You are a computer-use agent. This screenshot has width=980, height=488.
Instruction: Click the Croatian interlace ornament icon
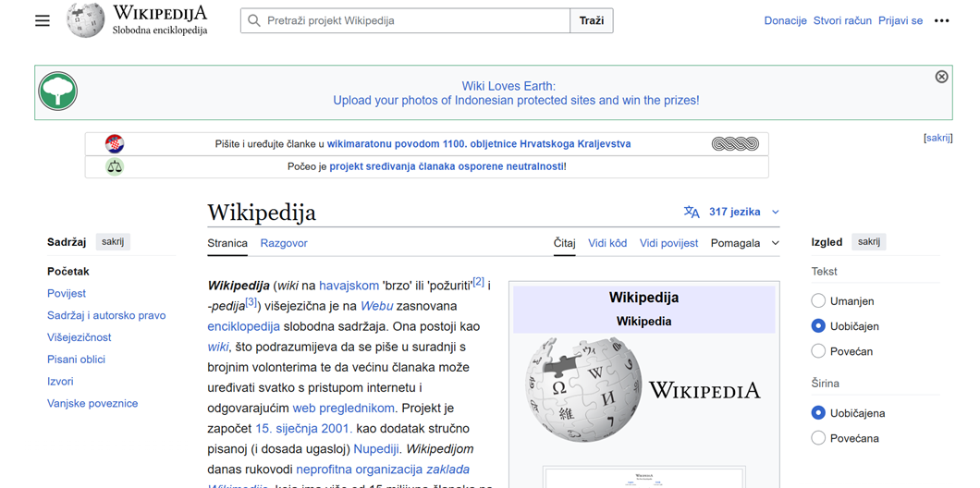[x=735, y=143]
